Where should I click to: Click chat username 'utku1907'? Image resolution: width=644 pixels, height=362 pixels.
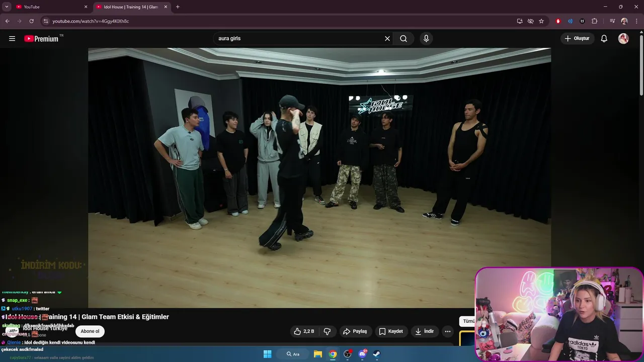22,309
